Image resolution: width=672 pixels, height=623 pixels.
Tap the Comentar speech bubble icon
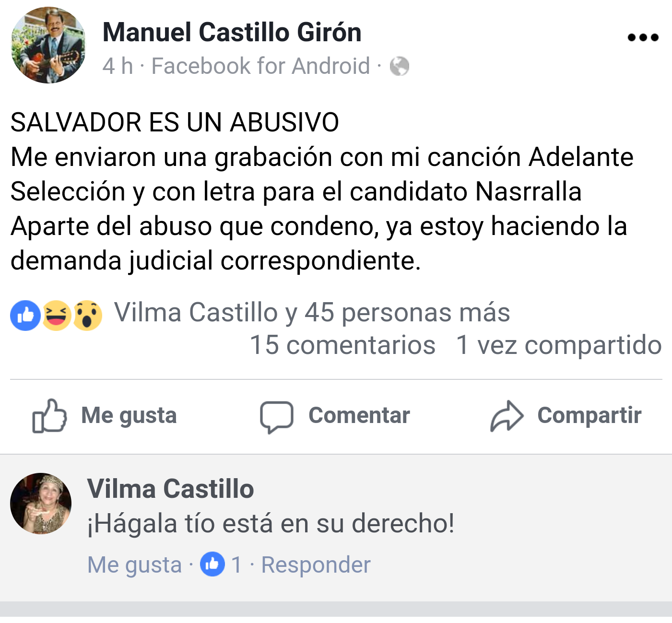click(277, 416)
